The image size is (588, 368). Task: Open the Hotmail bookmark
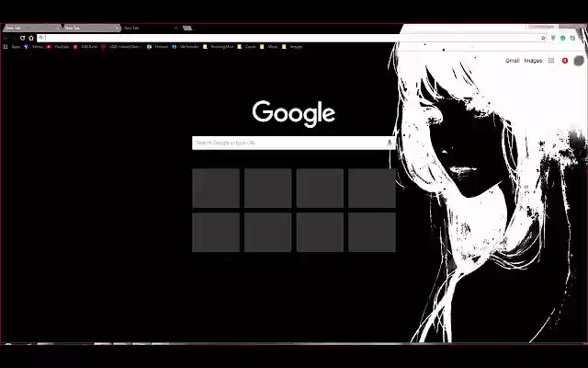click(157, 47)
